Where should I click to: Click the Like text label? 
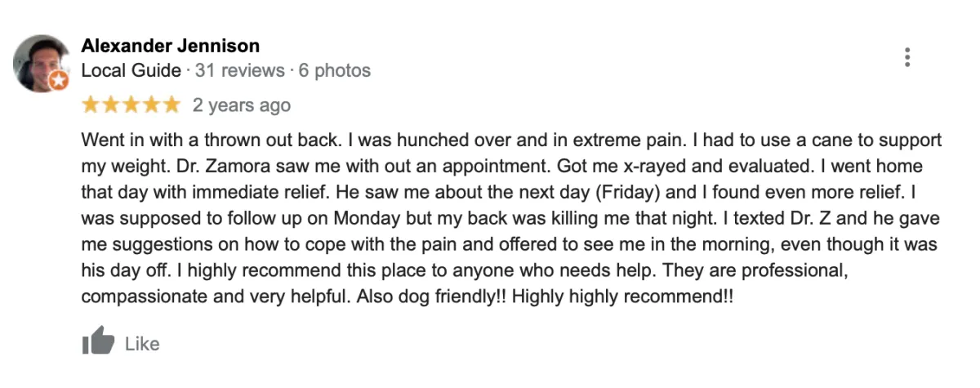[x=142, y=344]
